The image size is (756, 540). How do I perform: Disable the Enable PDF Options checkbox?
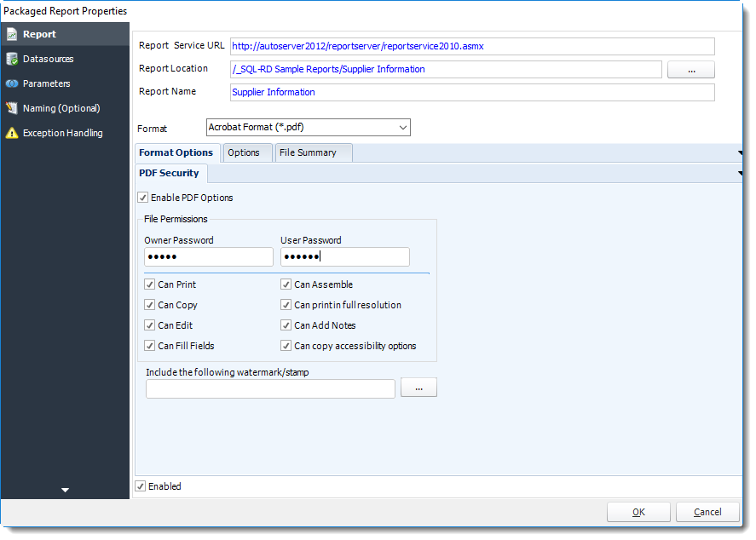point(143,196)
